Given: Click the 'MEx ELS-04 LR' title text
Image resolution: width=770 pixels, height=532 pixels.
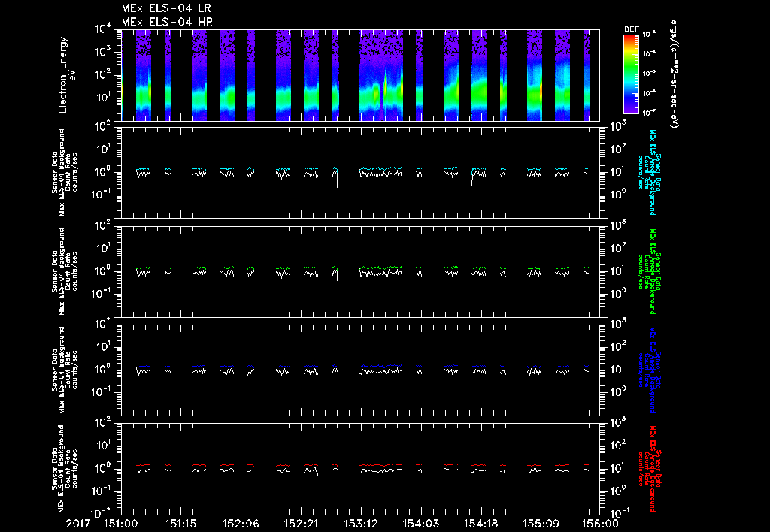Looking at the screenshot, I should [x=166, y=8].
